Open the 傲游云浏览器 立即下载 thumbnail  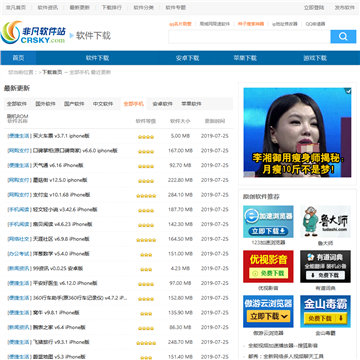(268, 311)
